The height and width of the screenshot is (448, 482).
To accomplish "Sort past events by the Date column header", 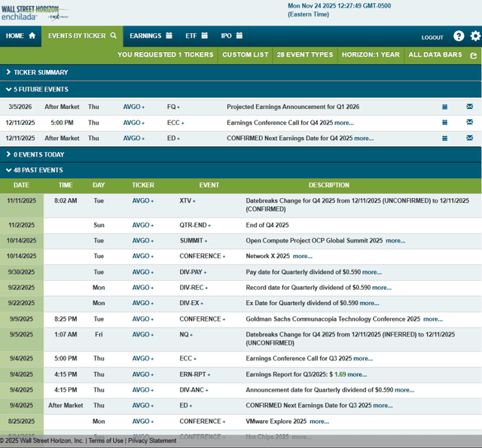I will coord(21,185).
